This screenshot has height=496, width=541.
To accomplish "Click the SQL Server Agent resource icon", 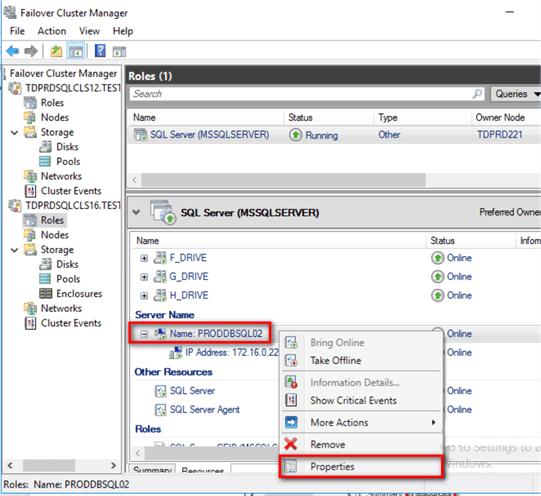I will (161, 409).
